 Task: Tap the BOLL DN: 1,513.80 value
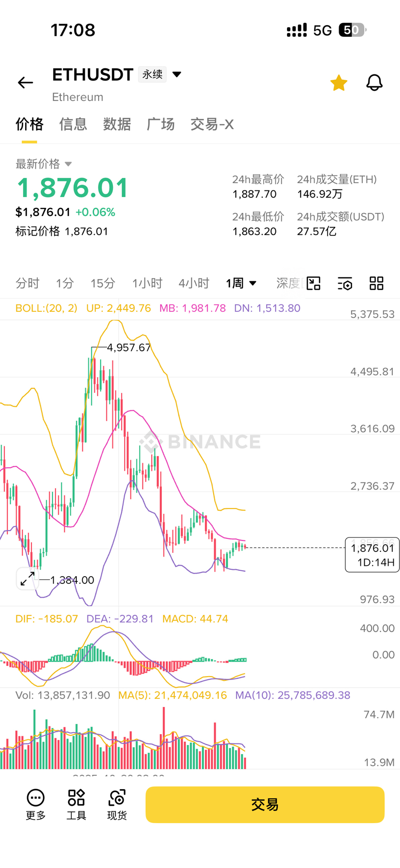click(267, 308)
